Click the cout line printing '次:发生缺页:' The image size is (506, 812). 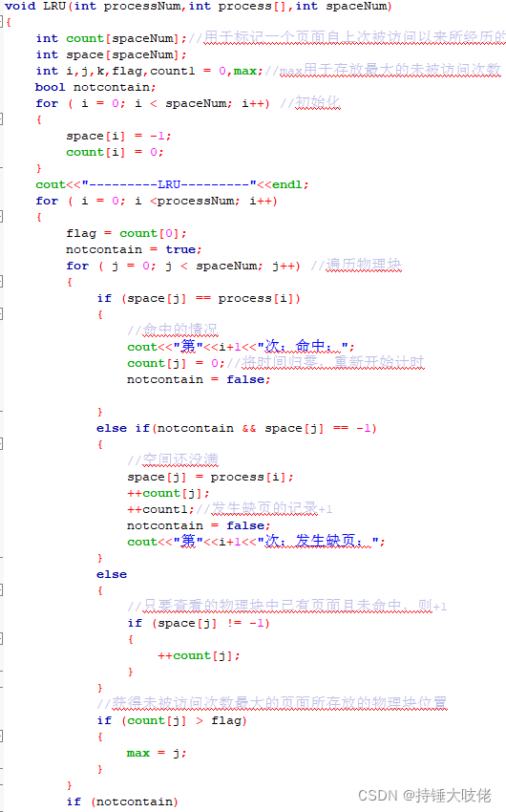[x=256, y=541]
